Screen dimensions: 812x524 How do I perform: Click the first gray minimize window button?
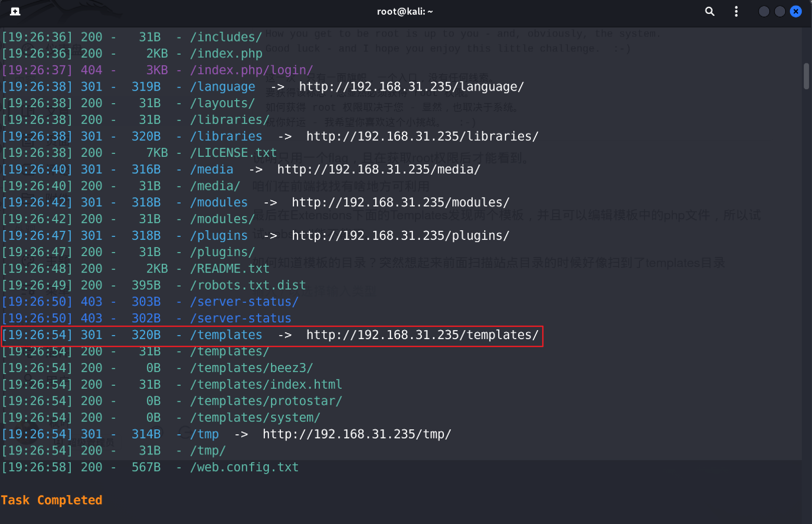764,12
